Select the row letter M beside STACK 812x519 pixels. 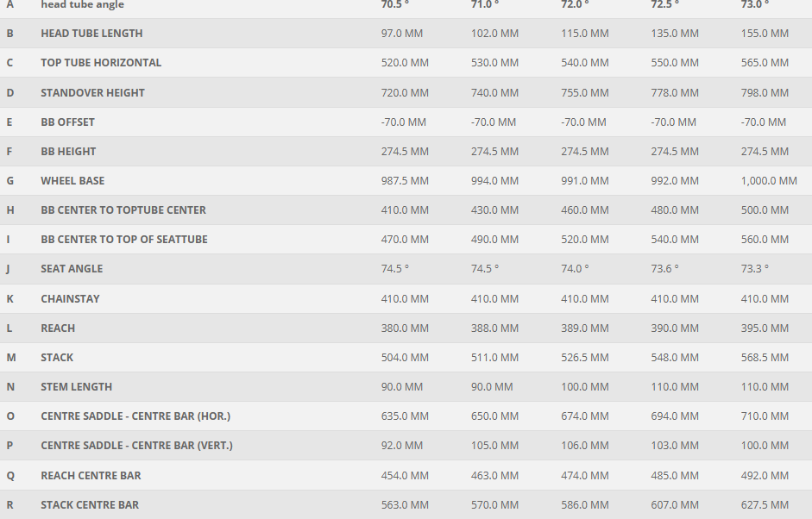[x=11, y=358]
